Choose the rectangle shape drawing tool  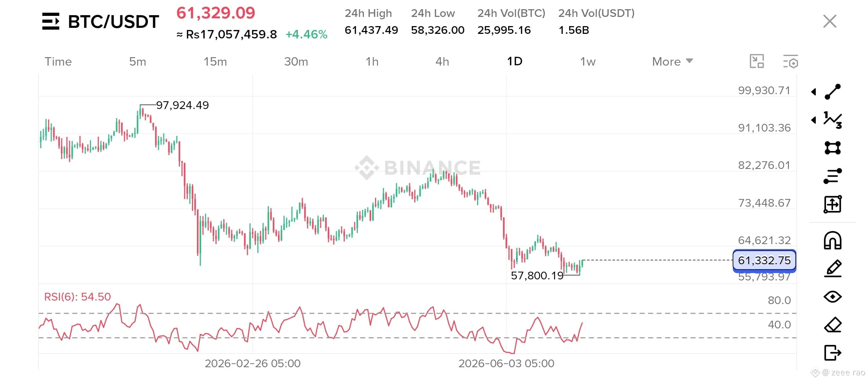pos(832,148)
